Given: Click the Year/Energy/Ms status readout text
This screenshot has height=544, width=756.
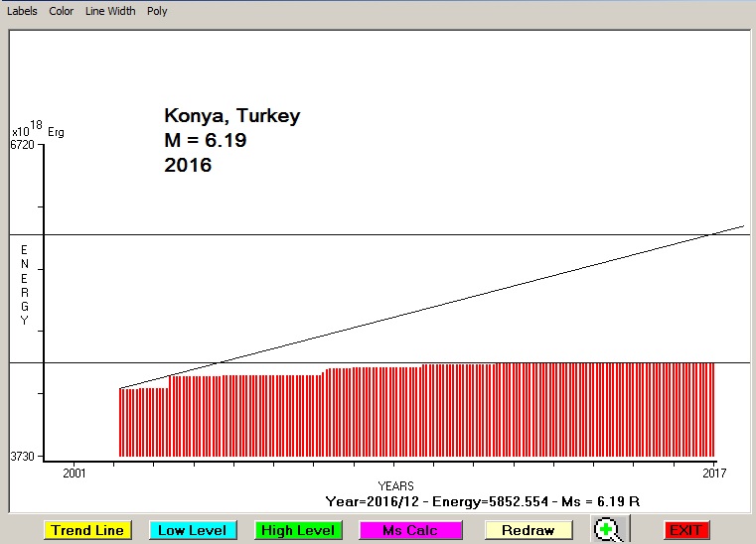Looking at the screenshot, I should [482, 501].
